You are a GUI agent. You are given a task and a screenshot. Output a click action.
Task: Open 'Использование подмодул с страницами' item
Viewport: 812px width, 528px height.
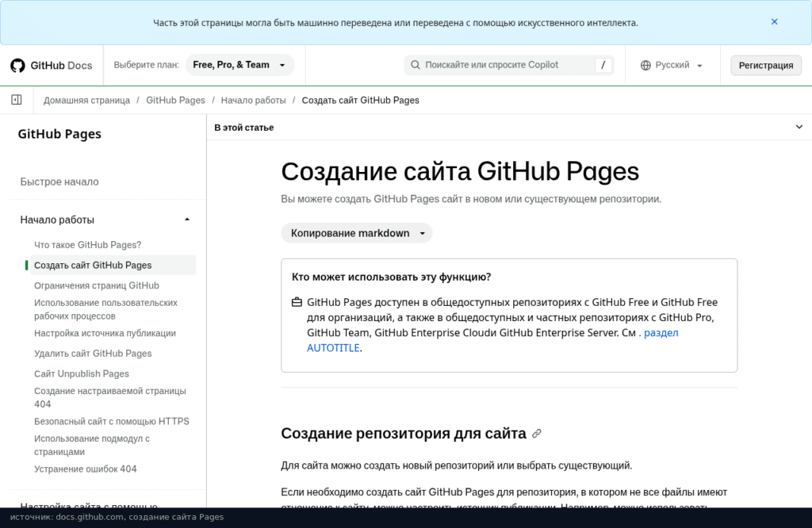[x=92, y=445]
